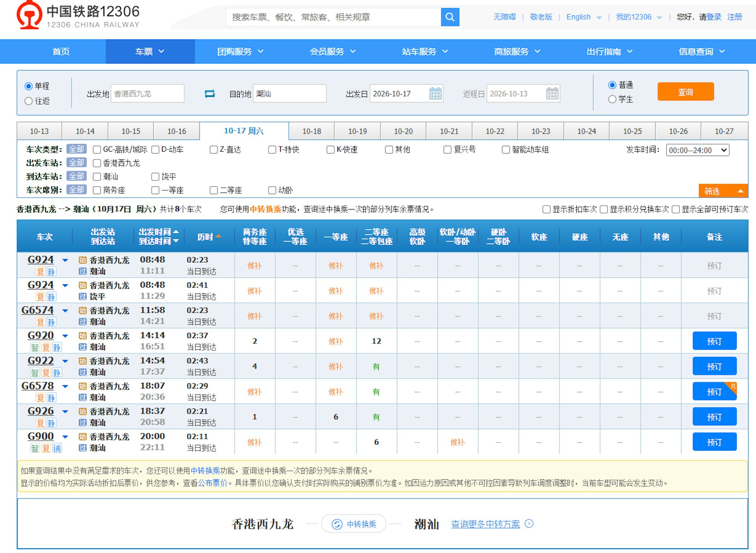Click the orange 查询 search button
756x553 pixels.
pos(685,92)
